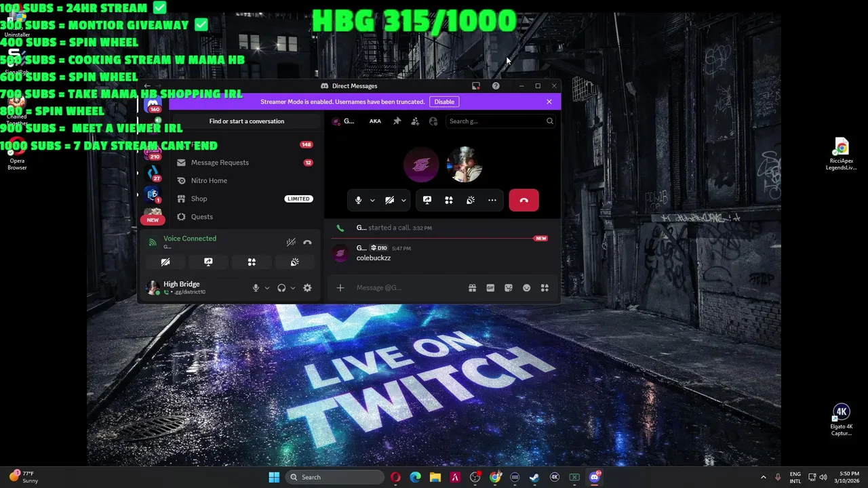Open the pinned messages icon
This screenshot has height=488, width=868.
pyautogui.click(x=397, y=121)
